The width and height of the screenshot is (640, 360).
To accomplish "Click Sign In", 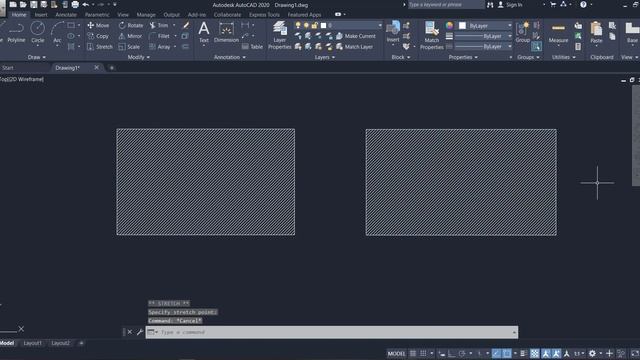I will 510,4.
